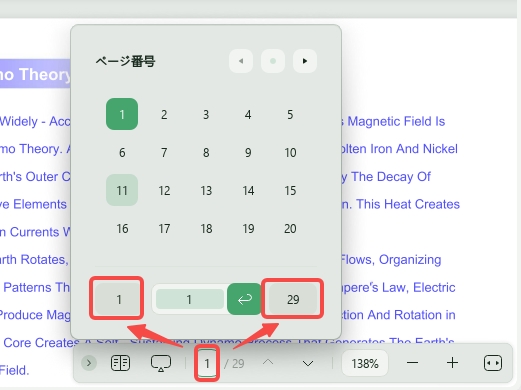Jump to last page button labeled 29

(x=293, y=299)
